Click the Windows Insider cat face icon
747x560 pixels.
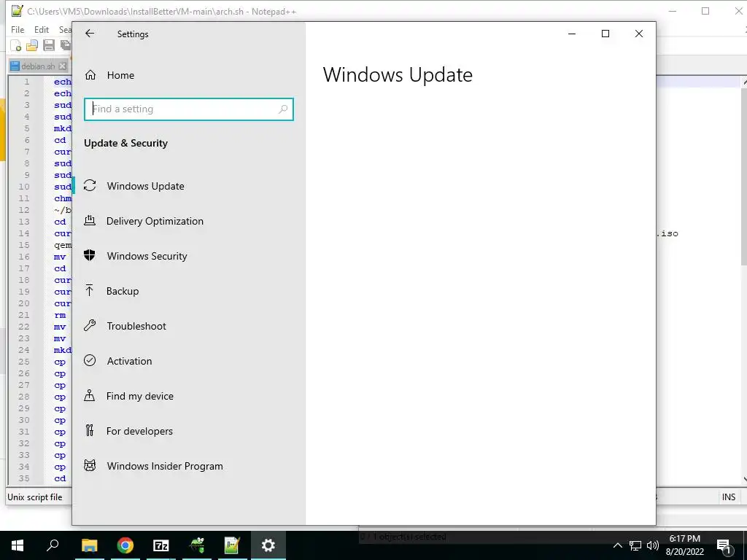pyautogui.click(x=90, y=465)
